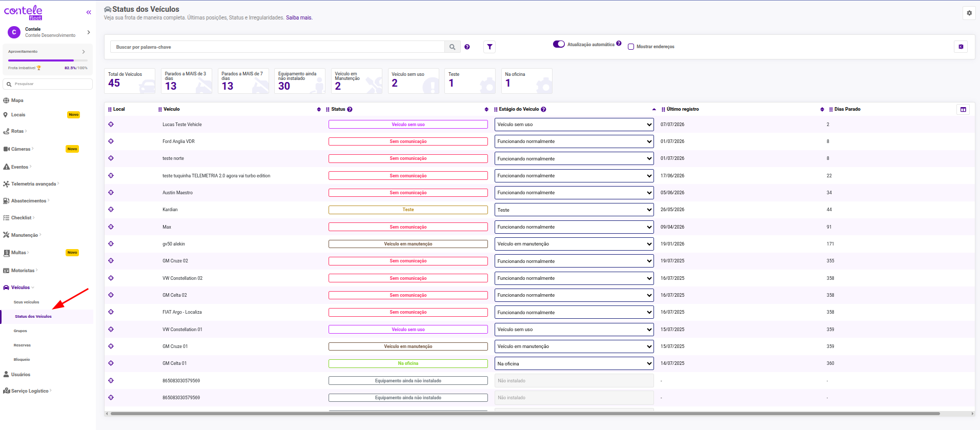Click the search magnifier icon
This screenshot has width=980, height=430.
pos(452,47)
